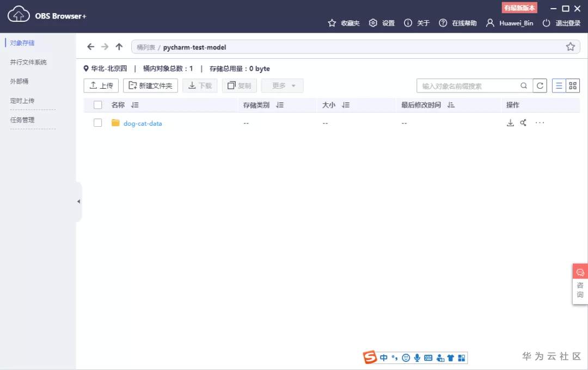Open the IME toolbox grid icon
Image resolution: width=588 pixels, height=370 pixels.
tap(462, 357)
